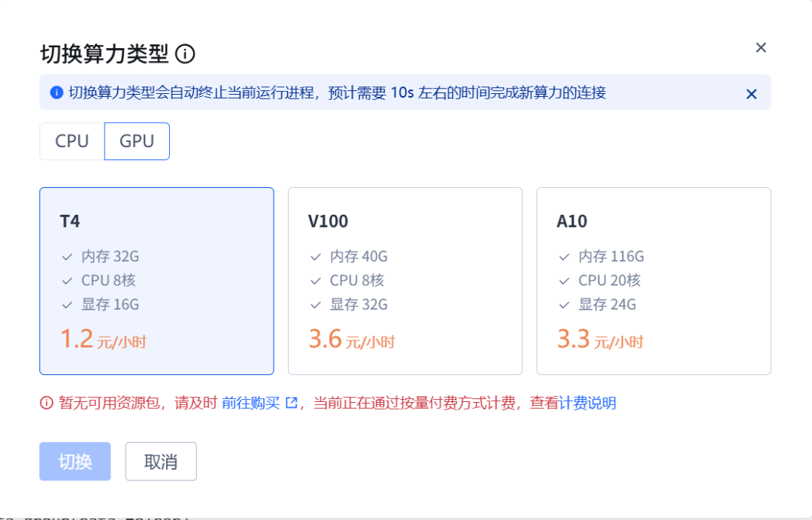
Task: Choose the T4 compute card
Action: pyautogui.click(x=156, y=280)
